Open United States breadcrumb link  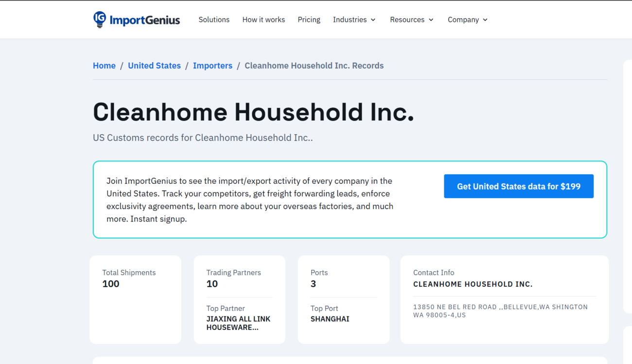[x=154, y=66]
